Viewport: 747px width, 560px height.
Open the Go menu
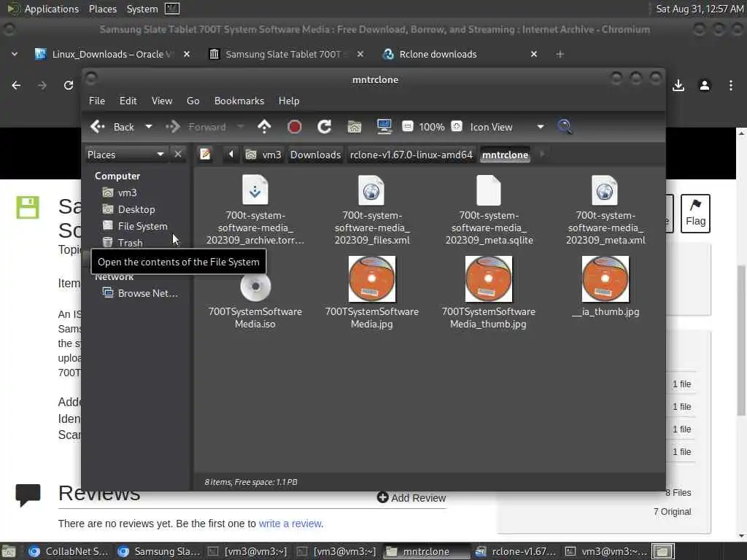pos(193,101)
